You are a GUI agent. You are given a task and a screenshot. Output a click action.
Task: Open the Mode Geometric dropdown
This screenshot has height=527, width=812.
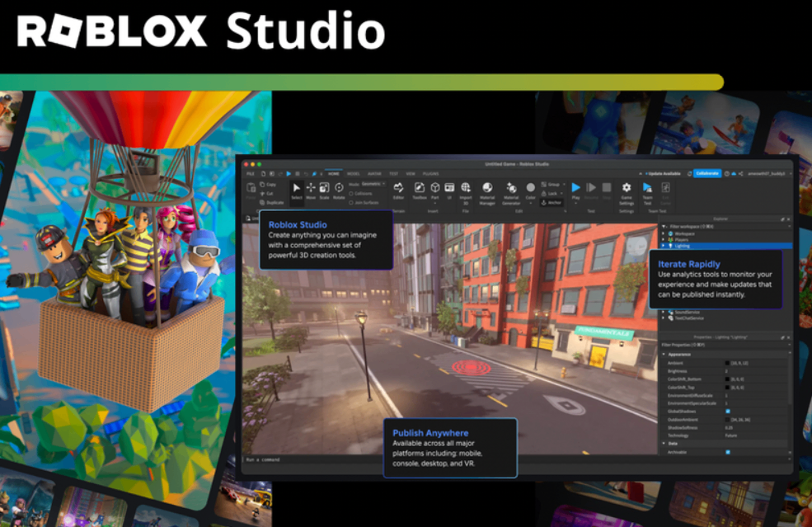tap(373, 184)
